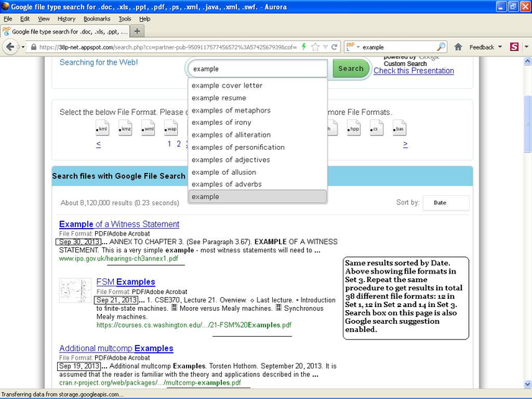Click the red S toolbar extension icon

514,47
